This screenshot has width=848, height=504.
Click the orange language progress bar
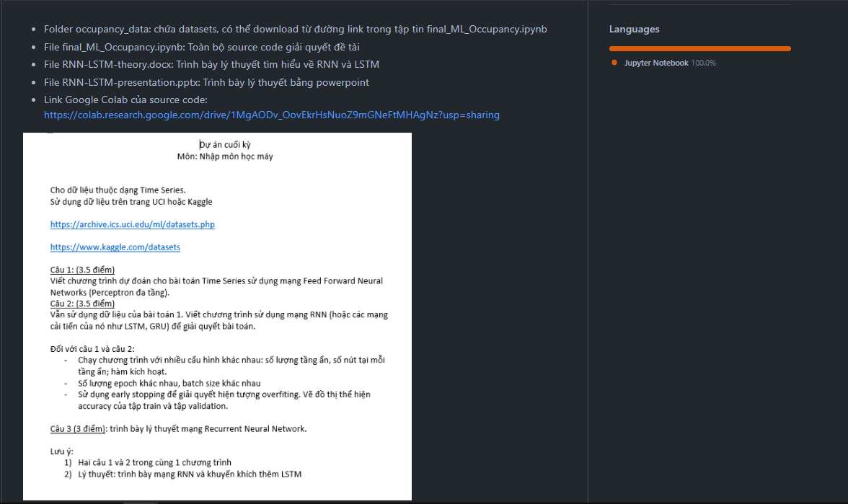699,48
